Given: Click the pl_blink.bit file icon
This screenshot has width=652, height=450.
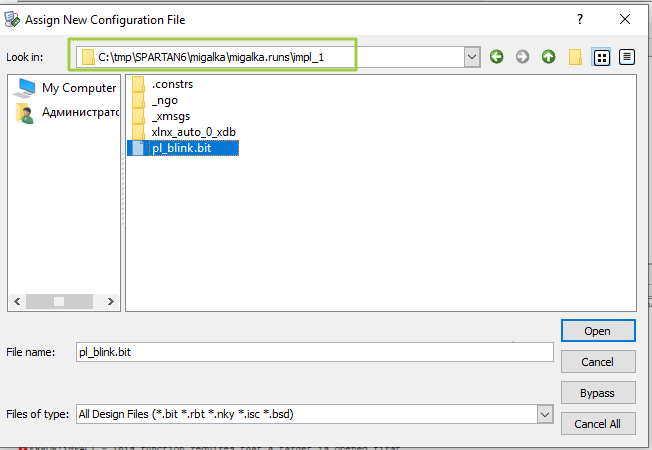Looking at the screenshot, I should 138,148.
